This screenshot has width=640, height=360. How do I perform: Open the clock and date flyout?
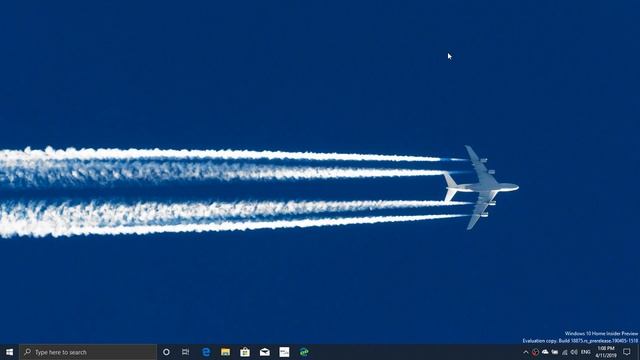[x=606, y=352]
